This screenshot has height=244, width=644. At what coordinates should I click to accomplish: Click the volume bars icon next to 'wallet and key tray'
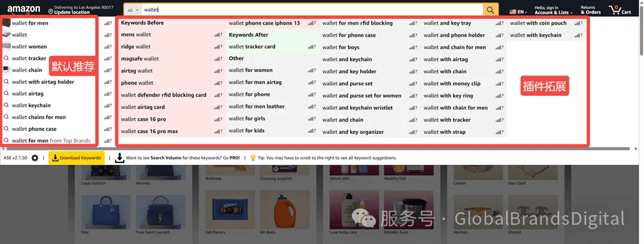[500, 23]
